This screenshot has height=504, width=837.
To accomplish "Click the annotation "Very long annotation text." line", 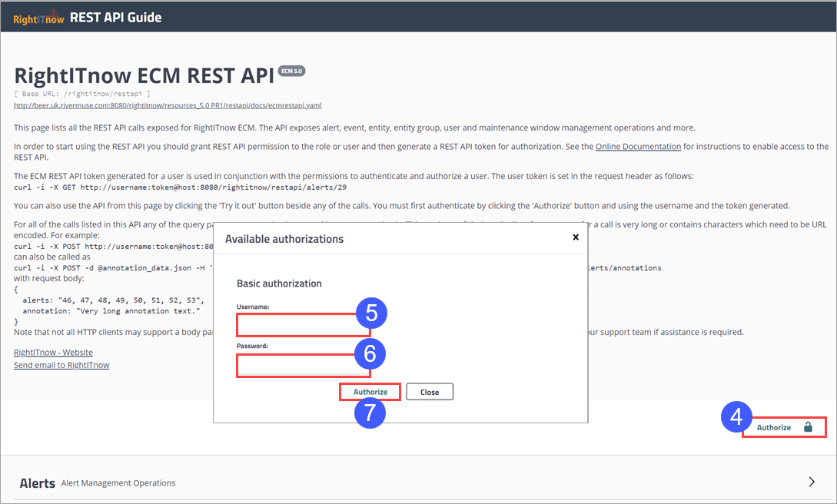I will click(x=111, y=311).
